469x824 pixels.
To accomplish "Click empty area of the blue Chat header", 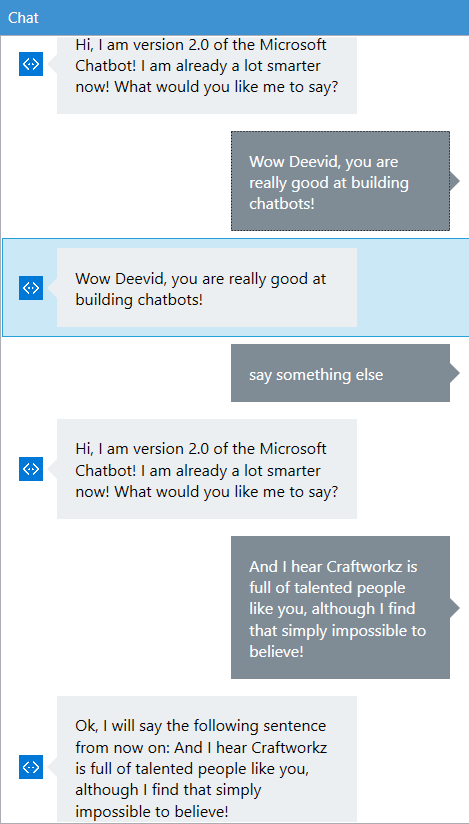I will (252, 18).
